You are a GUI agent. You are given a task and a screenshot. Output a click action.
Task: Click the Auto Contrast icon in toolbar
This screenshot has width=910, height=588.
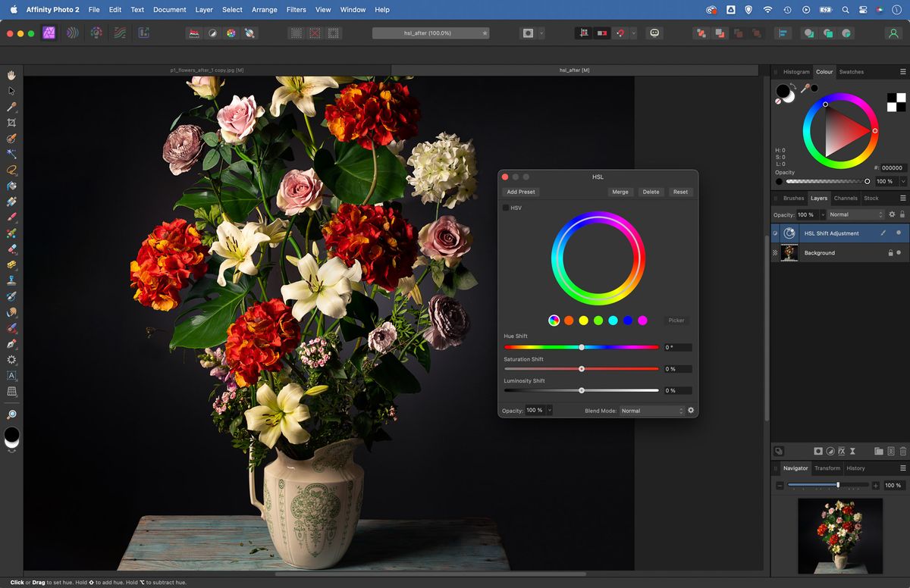point(213,33)
